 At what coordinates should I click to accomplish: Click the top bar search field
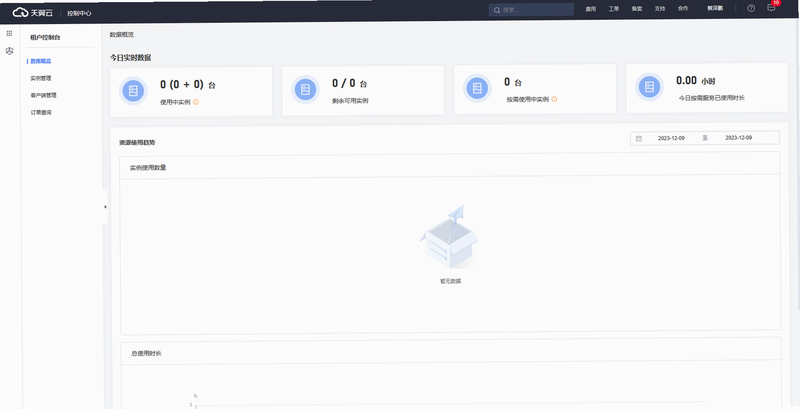tap(531, 10)
